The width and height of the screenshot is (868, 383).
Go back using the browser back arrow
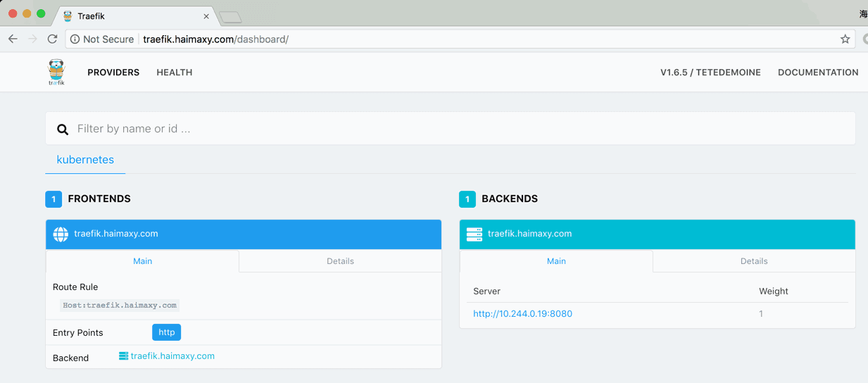(x=13, y=39)
